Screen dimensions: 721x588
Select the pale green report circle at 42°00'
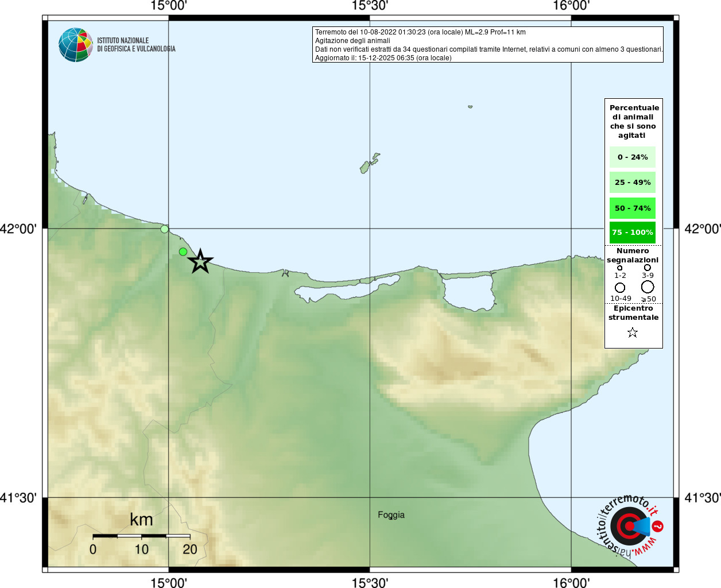[x=165, y=229]
